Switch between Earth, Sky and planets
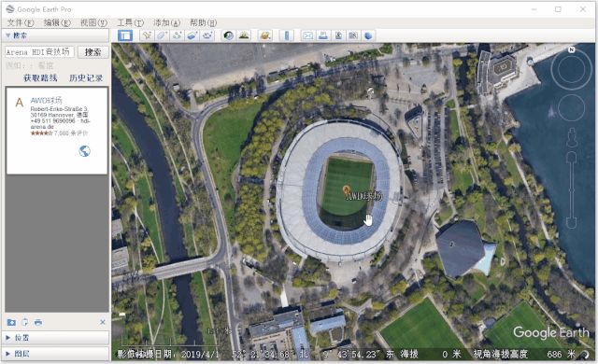Viewport: 598px width, 364px height. pos(265,35)
